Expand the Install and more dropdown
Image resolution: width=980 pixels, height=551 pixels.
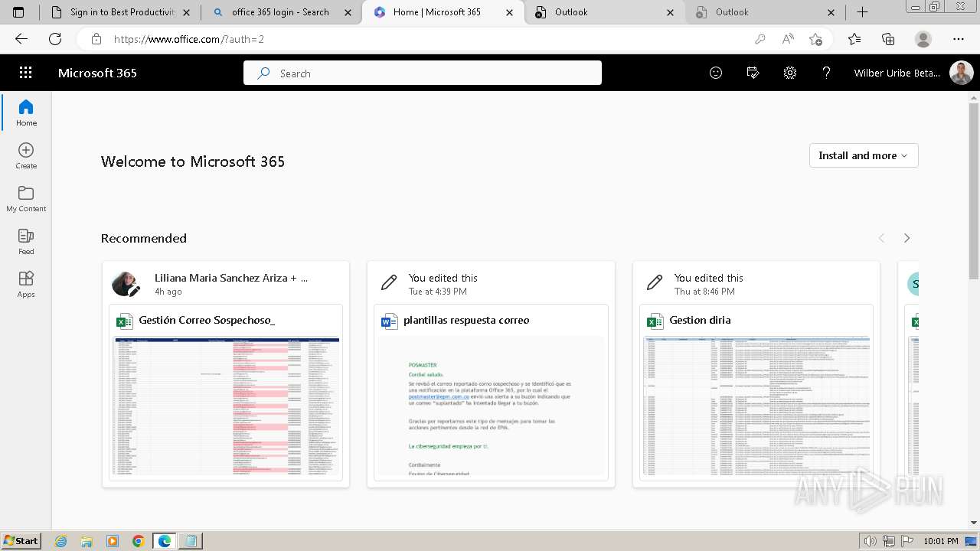(864, 155)
